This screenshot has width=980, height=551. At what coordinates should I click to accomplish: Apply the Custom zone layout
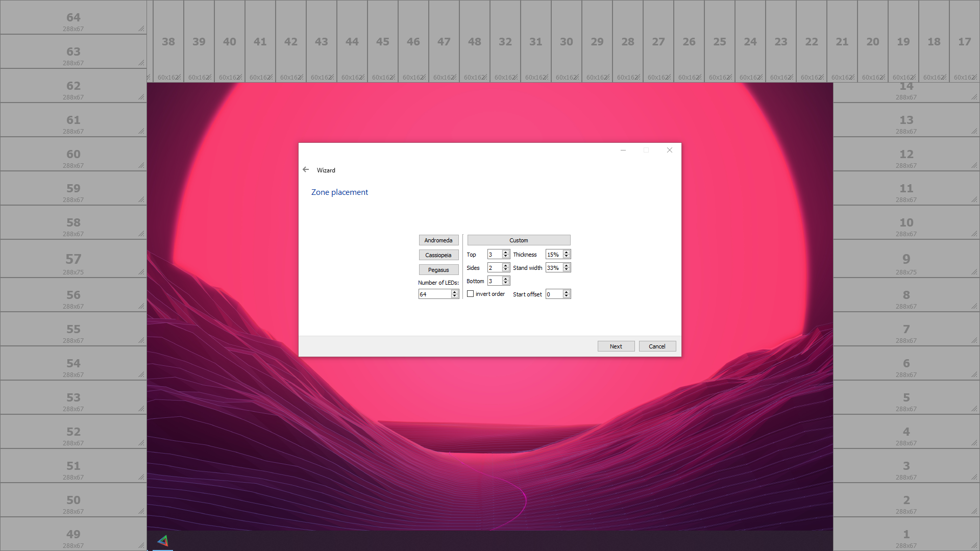point(519,240)
